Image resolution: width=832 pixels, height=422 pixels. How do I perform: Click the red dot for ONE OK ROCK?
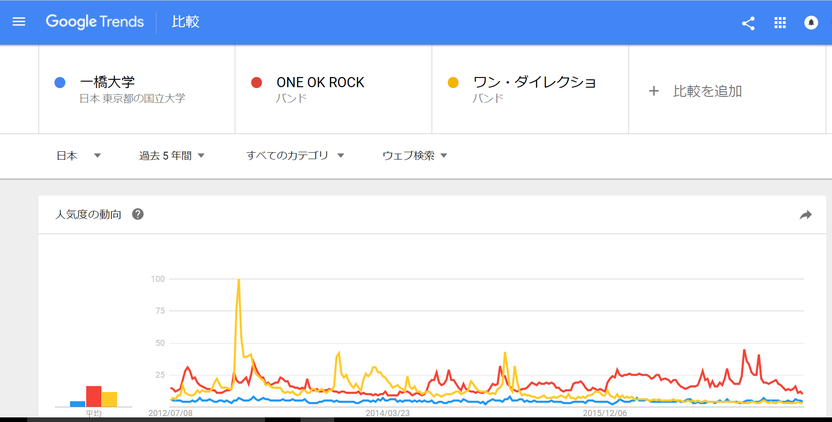coord(256,82)
